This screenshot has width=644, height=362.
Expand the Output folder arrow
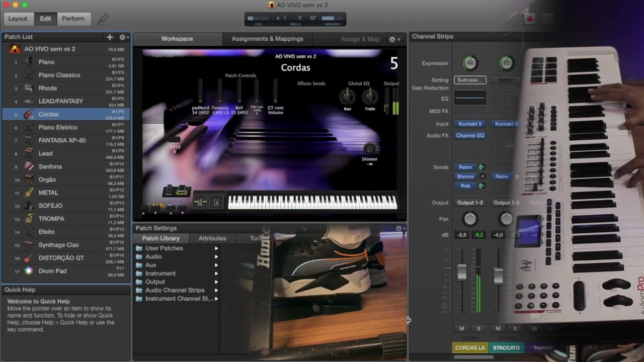(216, 282)
